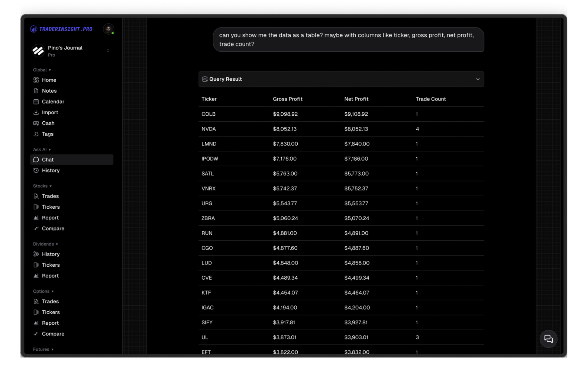Collapse the Futures sidebar section
Viewport: 588px width, 385px height.
43,349
